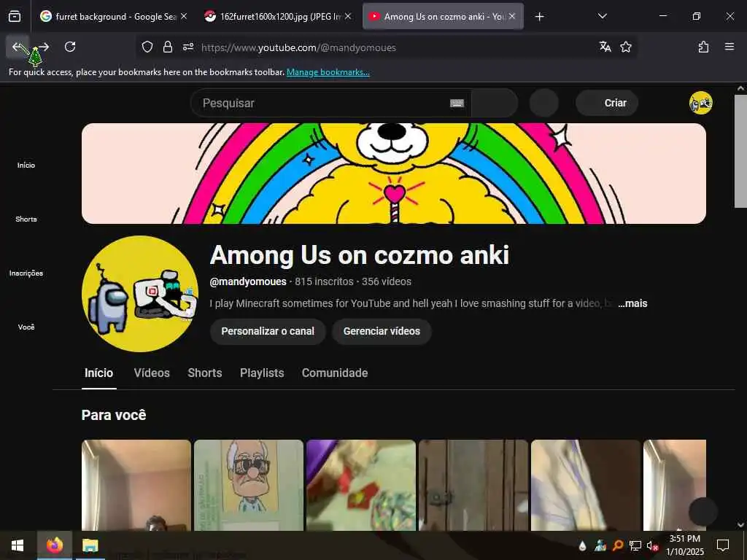Close the furret background Google tab
747x560 pixels.
(x=184, y=16)
